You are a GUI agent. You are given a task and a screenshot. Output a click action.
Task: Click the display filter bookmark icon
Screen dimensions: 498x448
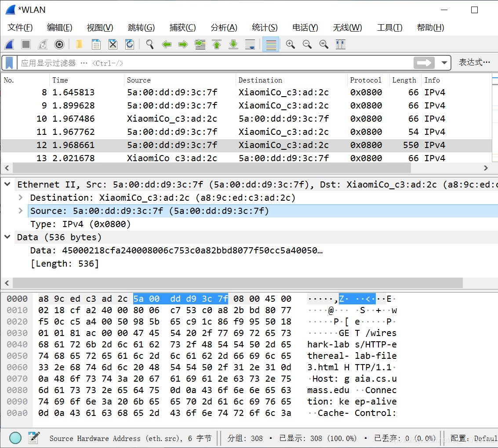tap(9, 63)
